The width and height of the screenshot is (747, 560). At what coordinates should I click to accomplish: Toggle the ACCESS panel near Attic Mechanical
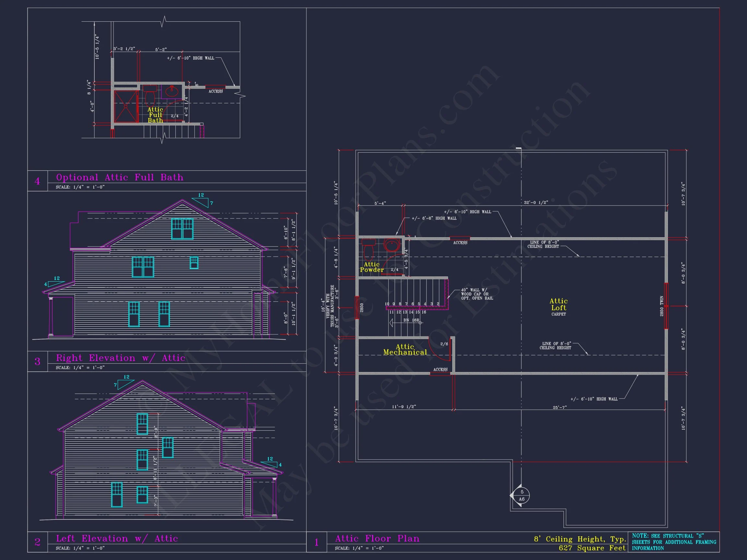tap(440, 370)
